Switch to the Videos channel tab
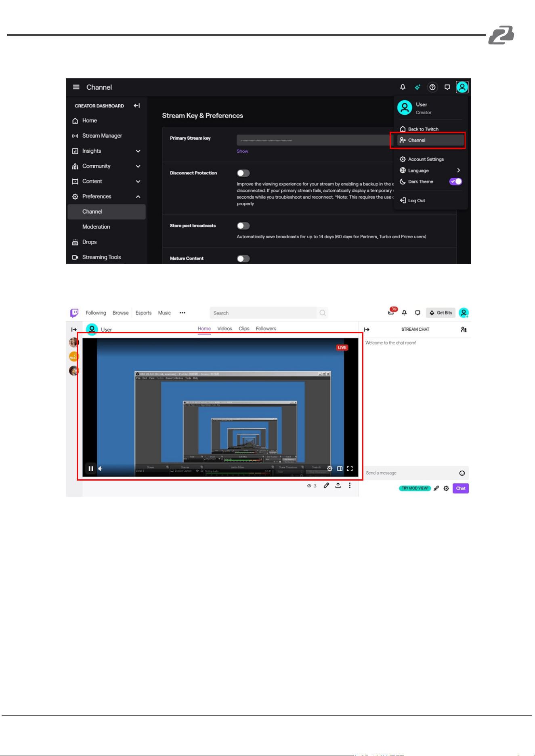 [x=224, y=329]
